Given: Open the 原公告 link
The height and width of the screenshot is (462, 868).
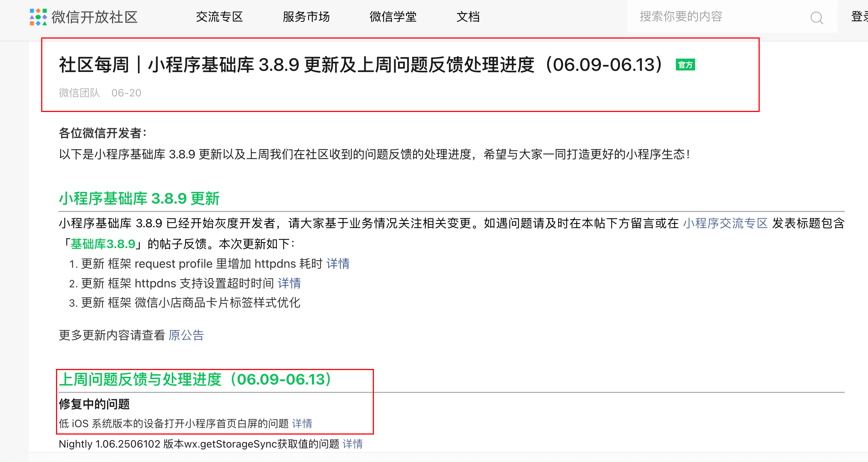Looking at the screenshot, I should tap(186, 335).
